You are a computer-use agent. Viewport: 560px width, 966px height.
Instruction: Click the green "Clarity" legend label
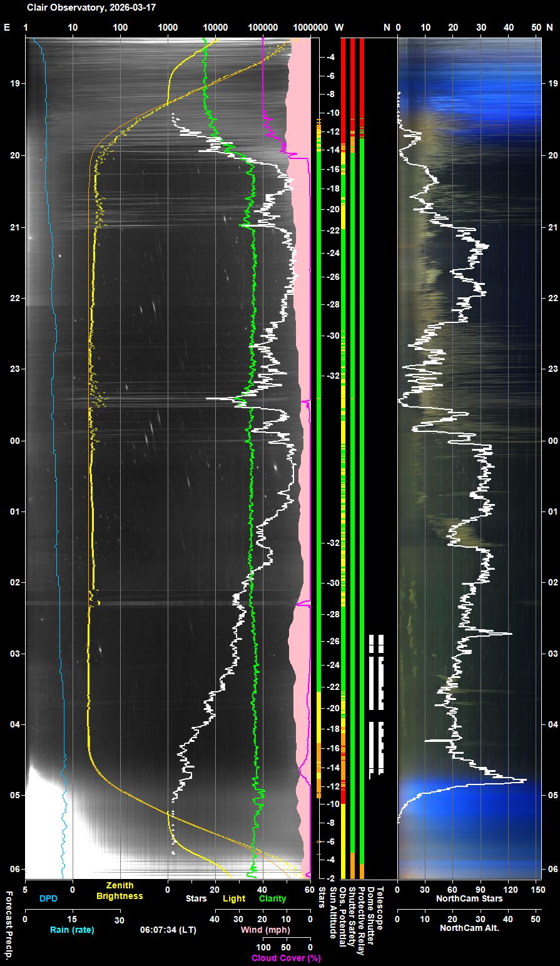coord(272,898)
